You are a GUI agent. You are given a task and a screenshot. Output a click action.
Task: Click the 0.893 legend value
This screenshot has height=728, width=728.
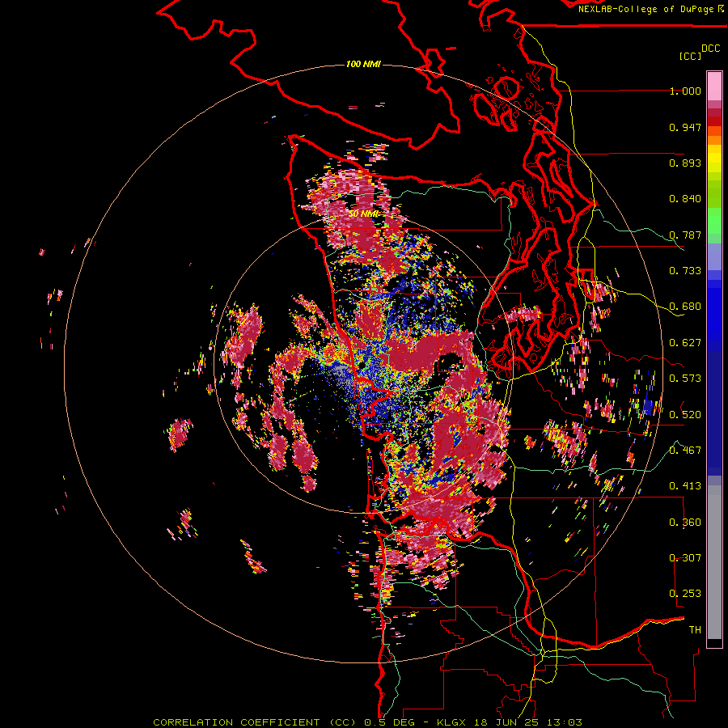pos(685,163)
